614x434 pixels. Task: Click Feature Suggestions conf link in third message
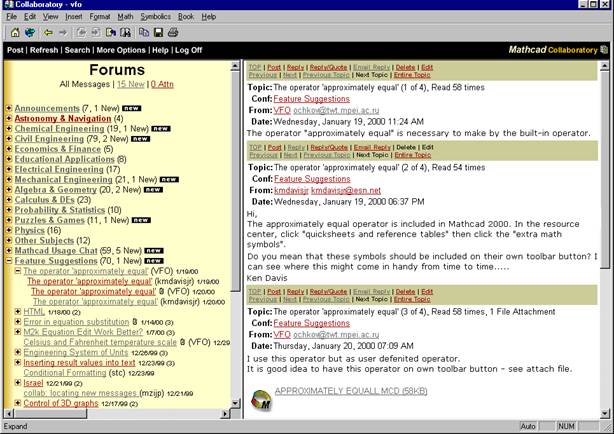point(312,323)
